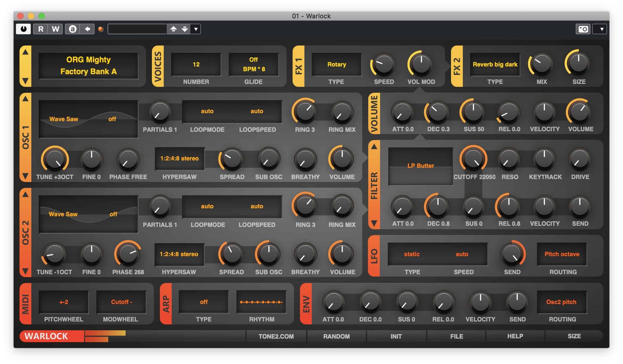Load next preset with down arrow icon

pyautogui.click(x=185, y=29)
